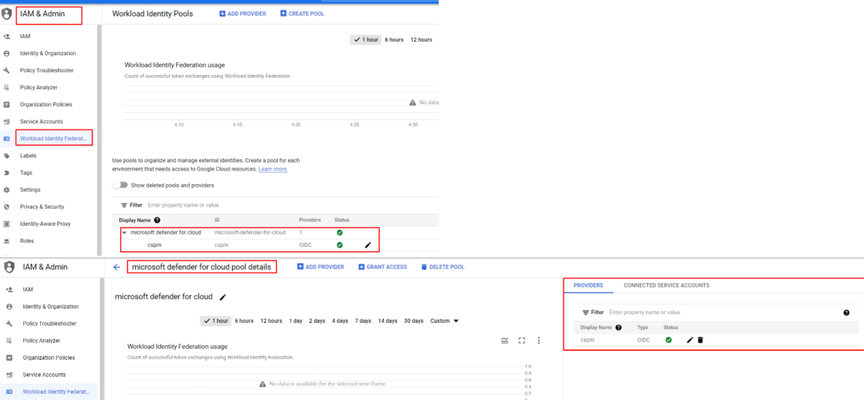
Task: Edit the cspm provider in the Providers panel
Action: coord(690,340)
